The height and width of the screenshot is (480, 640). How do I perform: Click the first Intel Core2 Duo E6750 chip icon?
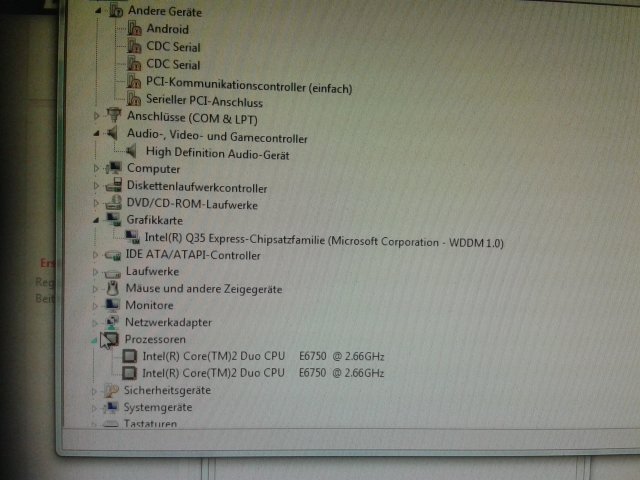pos(129,356)
